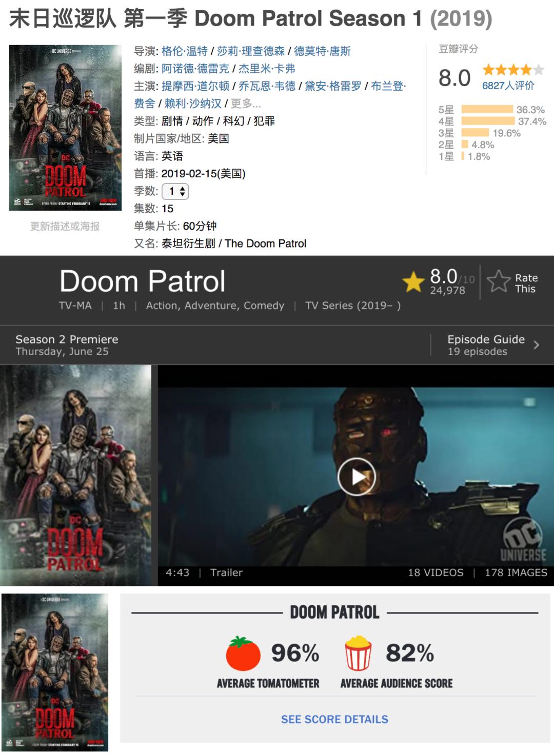
Task: Open 178 IMAGES link
Action: 516,573
